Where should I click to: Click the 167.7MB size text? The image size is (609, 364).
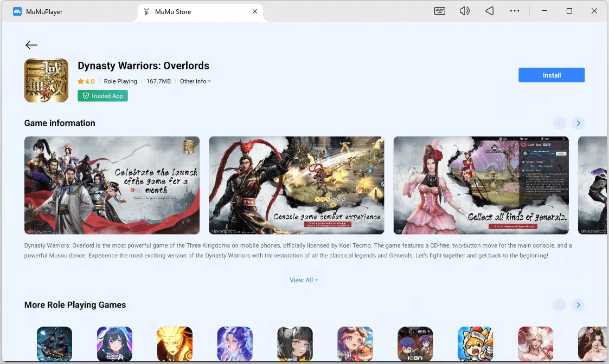coord(158,81)
